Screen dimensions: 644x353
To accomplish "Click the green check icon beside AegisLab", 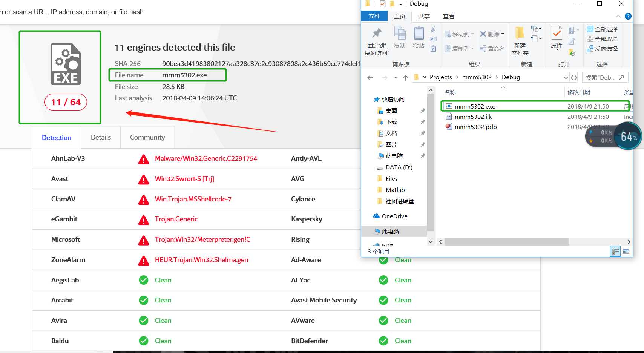I will (143, 280).
